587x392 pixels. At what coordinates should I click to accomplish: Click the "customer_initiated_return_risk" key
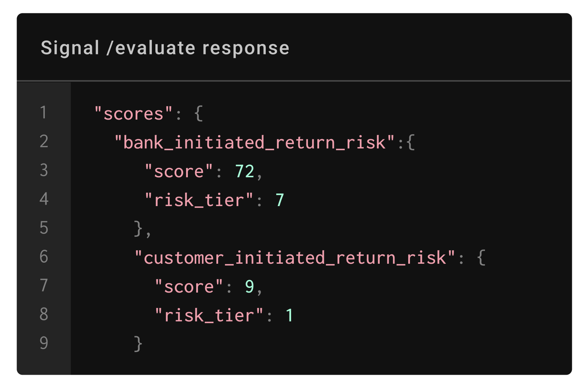click(295, 258)
